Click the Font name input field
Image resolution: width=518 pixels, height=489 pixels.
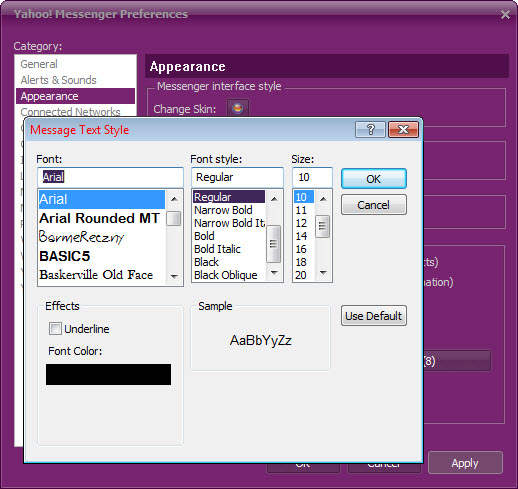click(110, 177)
